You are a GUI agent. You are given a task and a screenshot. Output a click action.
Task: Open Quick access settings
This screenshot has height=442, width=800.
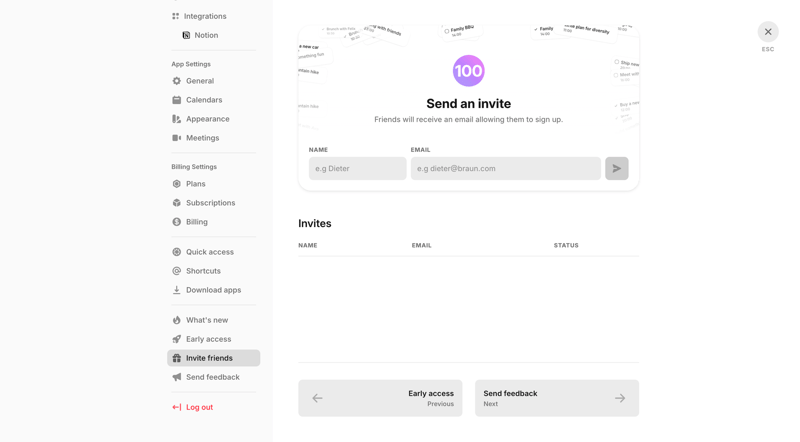click(x=209, y=252)
